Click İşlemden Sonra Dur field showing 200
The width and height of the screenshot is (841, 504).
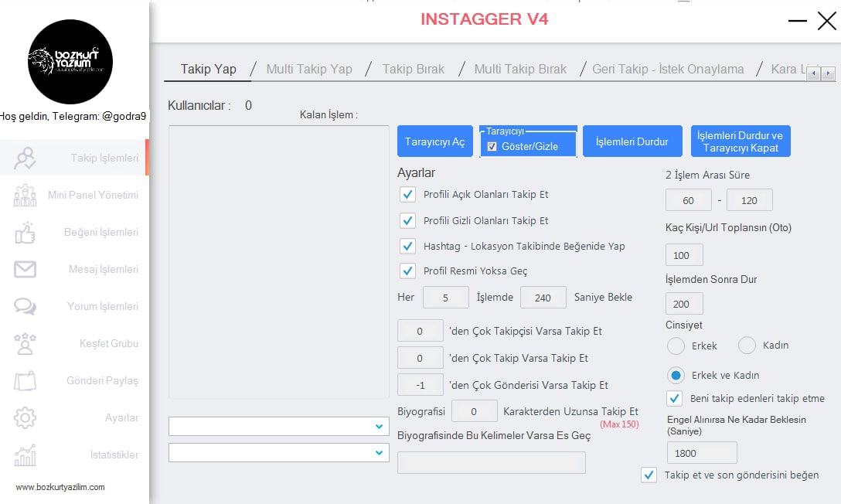(684, 304)
